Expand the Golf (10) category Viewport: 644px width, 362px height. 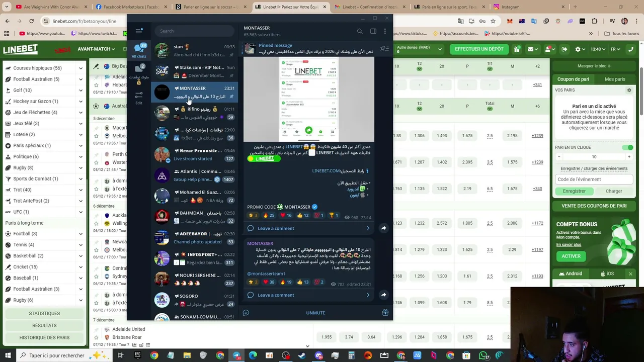pos(80,90)
